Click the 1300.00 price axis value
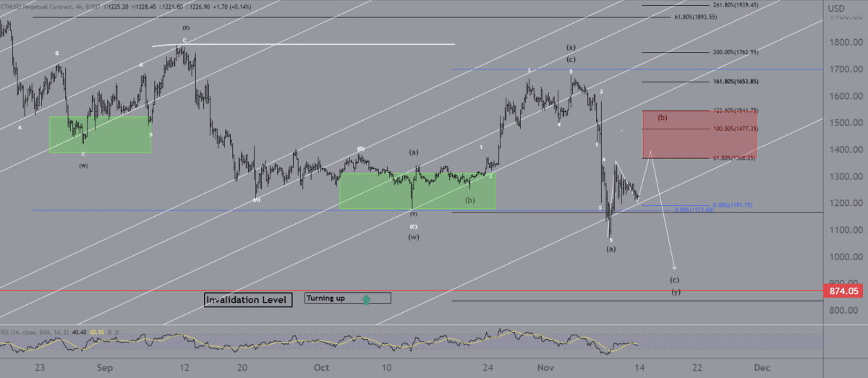 pos(846,177)
